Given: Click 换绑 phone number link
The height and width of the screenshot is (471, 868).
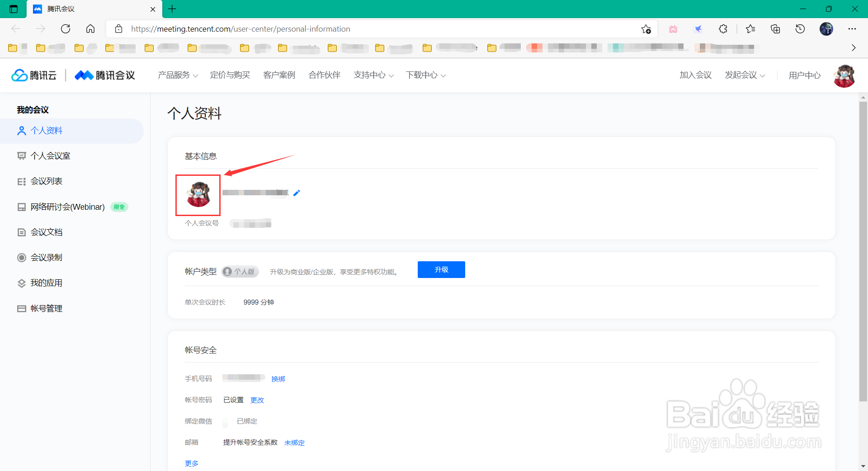Looking at the screenshot, I should click(278, 379).
